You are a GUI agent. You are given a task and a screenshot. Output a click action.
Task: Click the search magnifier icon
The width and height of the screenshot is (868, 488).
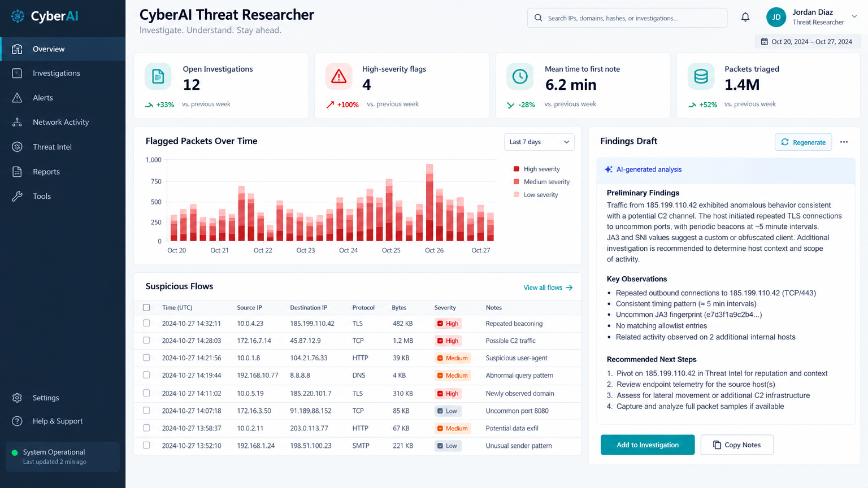click(539, 18)
